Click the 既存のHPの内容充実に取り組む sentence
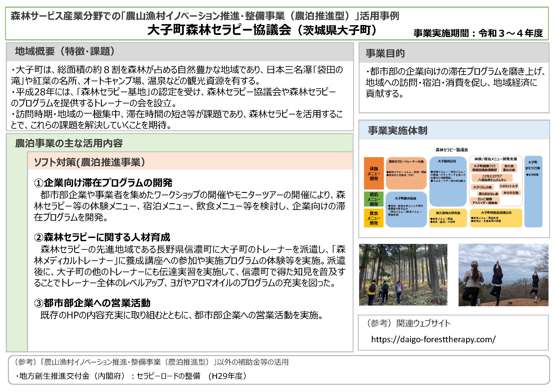The image size is (555, 392). click(x=182, y=315)
